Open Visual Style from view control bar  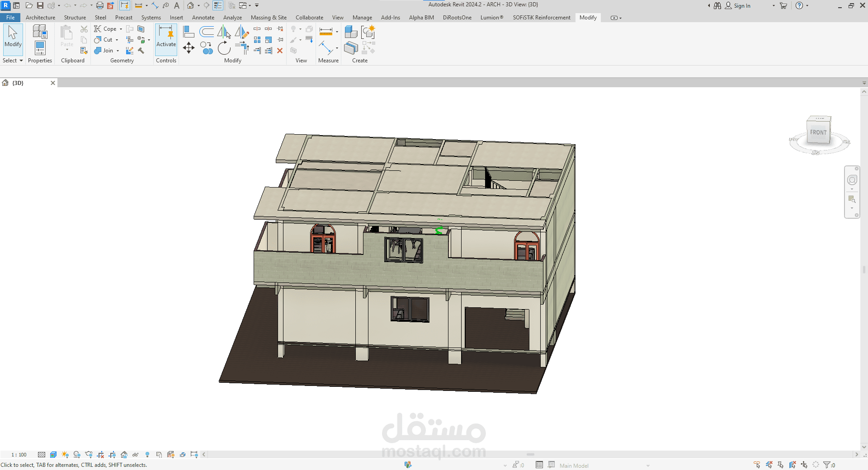[x=53, y=455]
